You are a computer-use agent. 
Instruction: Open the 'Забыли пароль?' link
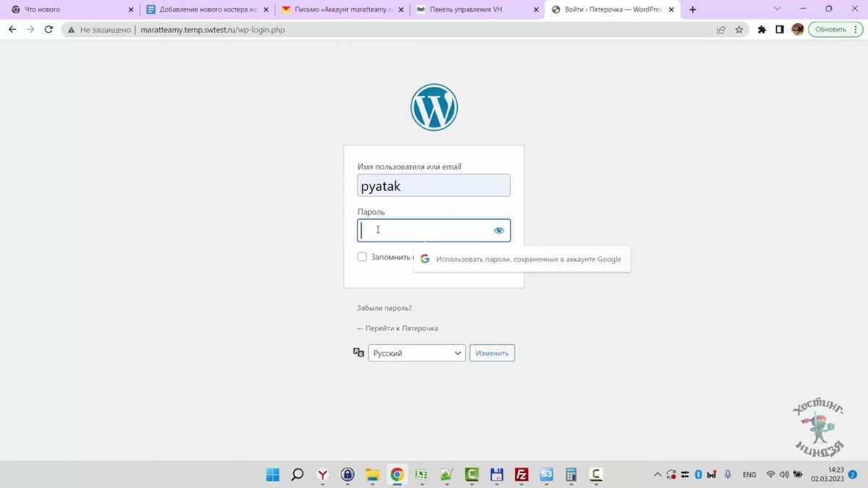[384, 308]
